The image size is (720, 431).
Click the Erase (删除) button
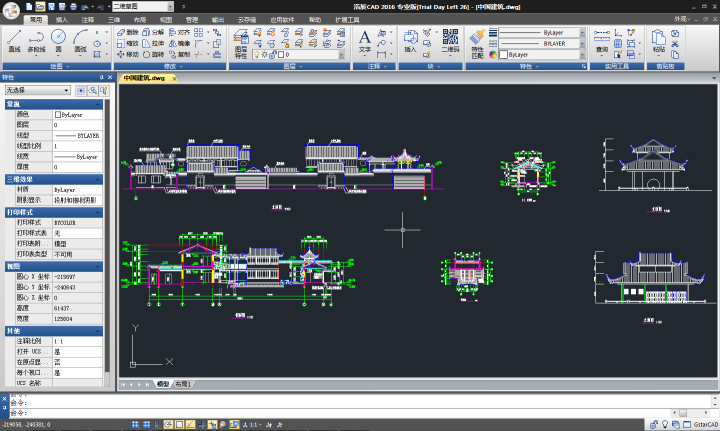pyautogui.click(x=127, y=32)
